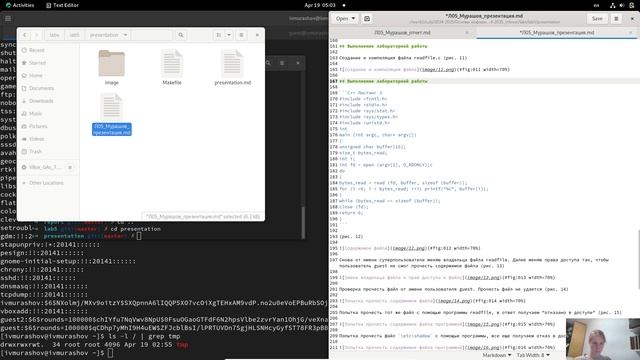Click line 167 heading in editor

click(x=383, y=81)
